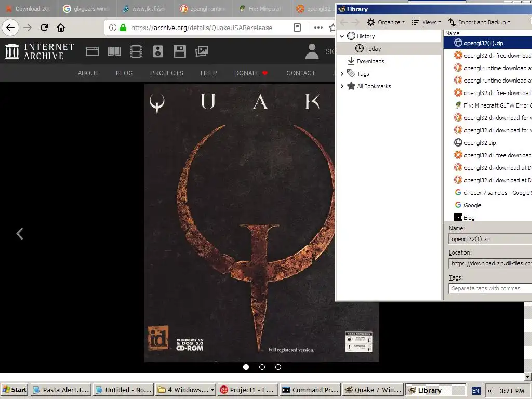Open Internet Archive Software floppy icon
This screenshot has height=399, width=532.
coord(179,51)
